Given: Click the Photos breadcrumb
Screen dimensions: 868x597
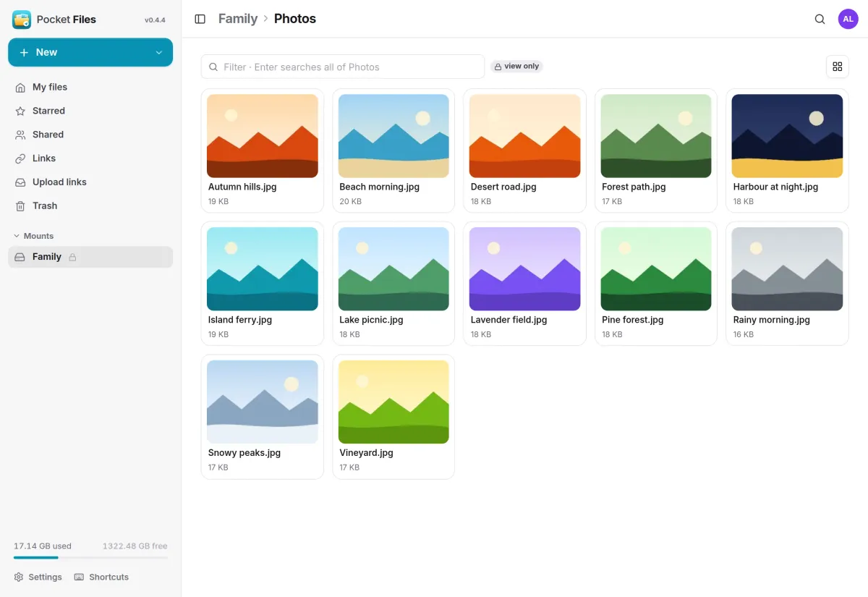Looking at the screenshot, I should (295, 19).
